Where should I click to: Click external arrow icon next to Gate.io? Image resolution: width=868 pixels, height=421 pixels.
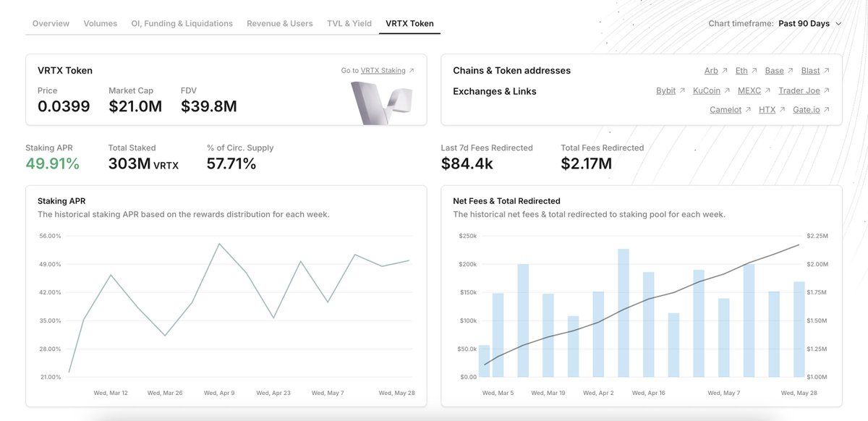click(827, 110)
